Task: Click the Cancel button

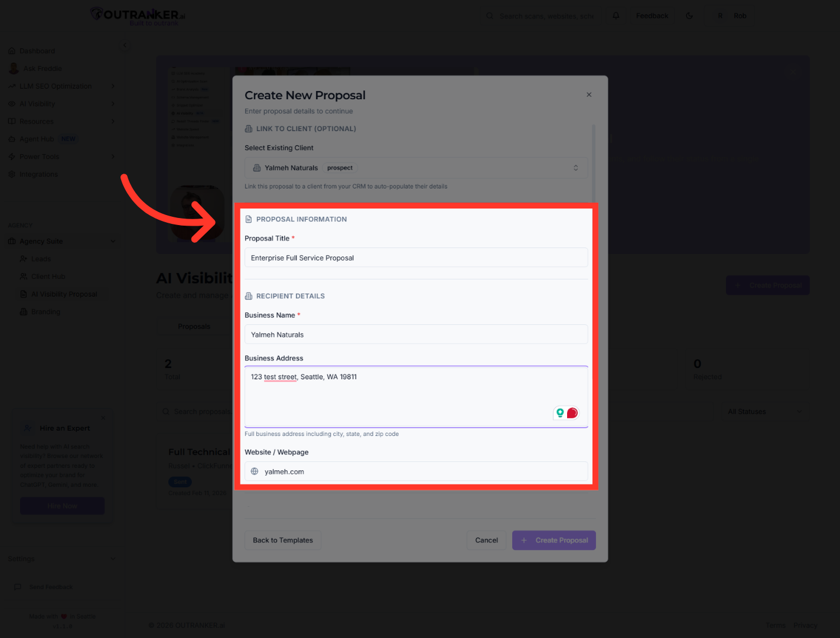Action: [486, 540]
